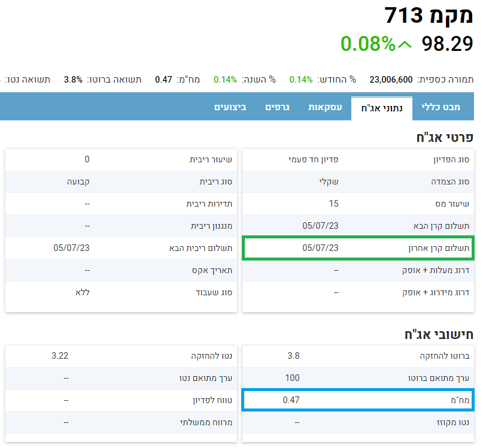The image size is (483, 448).
Task: Click the blue-highlighted מח"מ 0.47 table row
Action: [358, 399]
